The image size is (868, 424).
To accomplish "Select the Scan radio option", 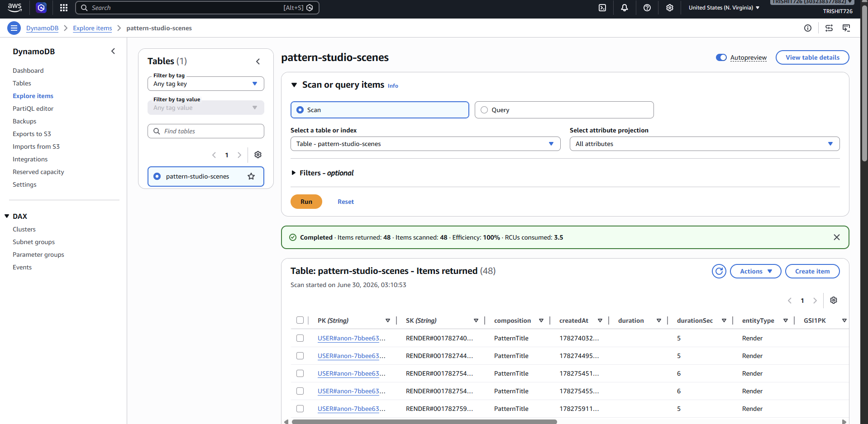I will point(300,110).
